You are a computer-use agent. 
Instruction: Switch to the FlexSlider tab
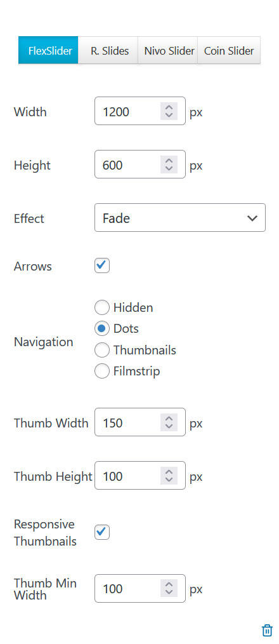[48, 51]
